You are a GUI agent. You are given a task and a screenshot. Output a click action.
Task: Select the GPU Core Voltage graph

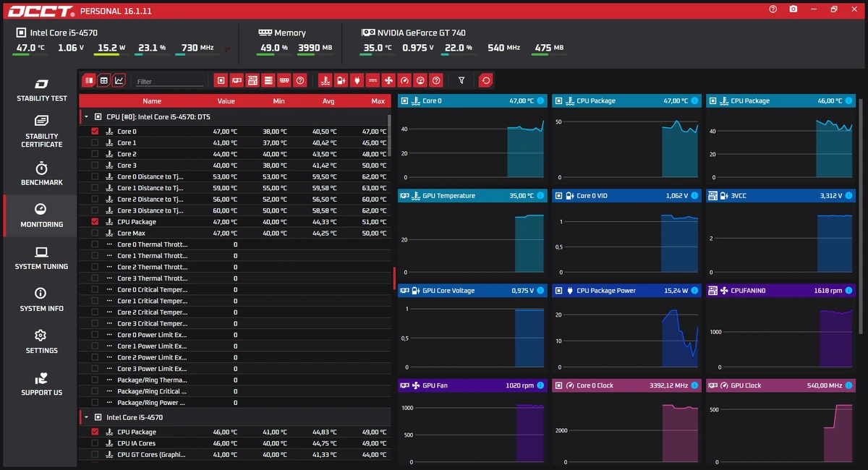click(471, 328)
